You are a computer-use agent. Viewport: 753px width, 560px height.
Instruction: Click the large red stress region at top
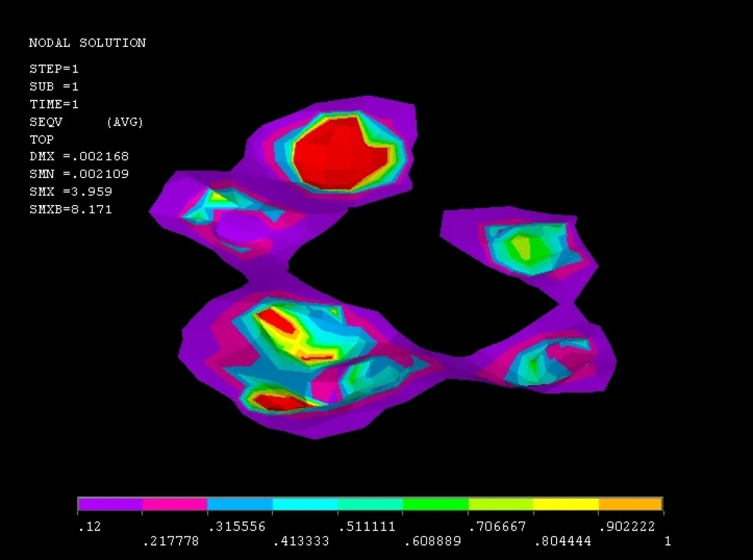click(x=339, y=152)
